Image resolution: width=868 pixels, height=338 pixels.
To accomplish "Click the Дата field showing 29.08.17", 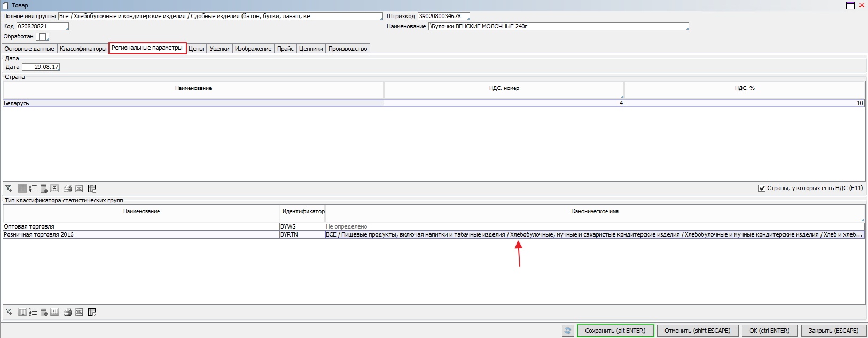I will 41,67.
